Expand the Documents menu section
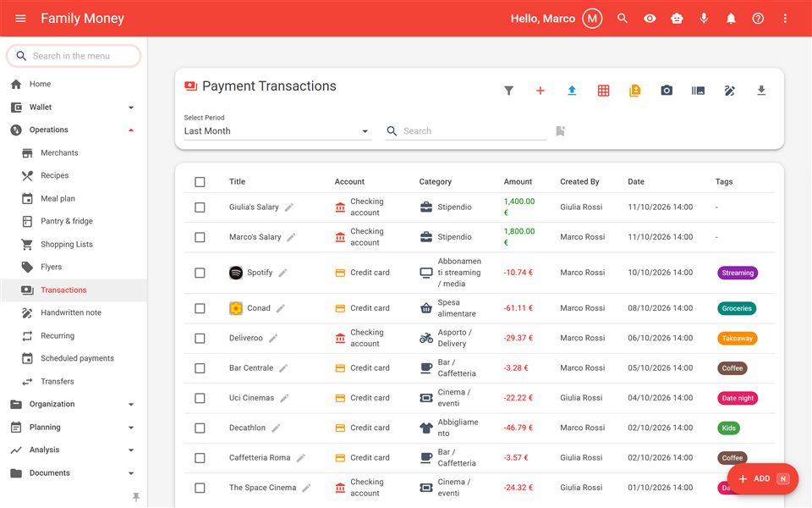Image resolution: width=812 pixels, height=508 pixels. (x=73, y=472)
